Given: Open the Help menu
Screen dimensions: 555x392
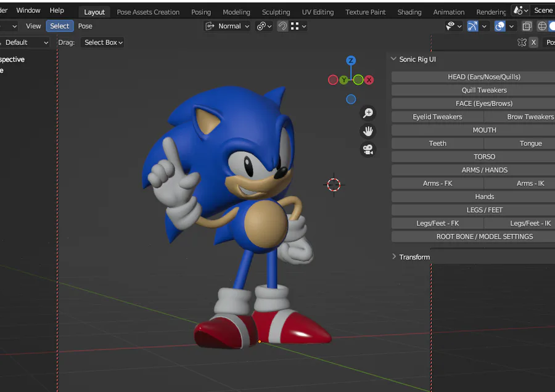Looking at the screenshot, I should (57, 10).
